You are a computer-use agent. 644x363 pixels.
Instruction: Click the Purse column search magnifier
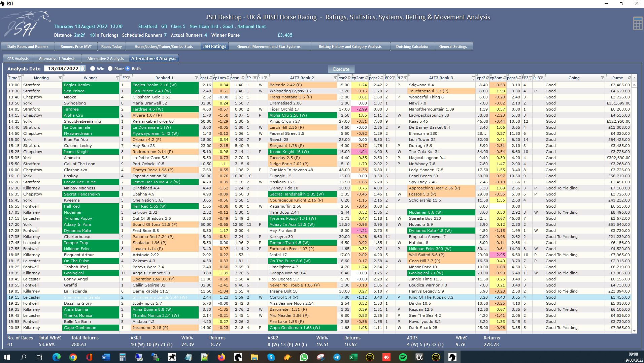coord(629,78)
